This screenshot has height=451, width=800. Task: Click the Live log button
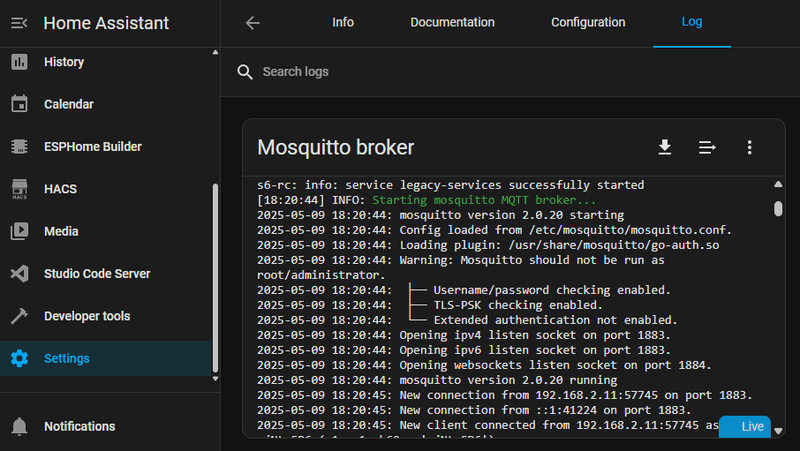(x=745, y=427)
